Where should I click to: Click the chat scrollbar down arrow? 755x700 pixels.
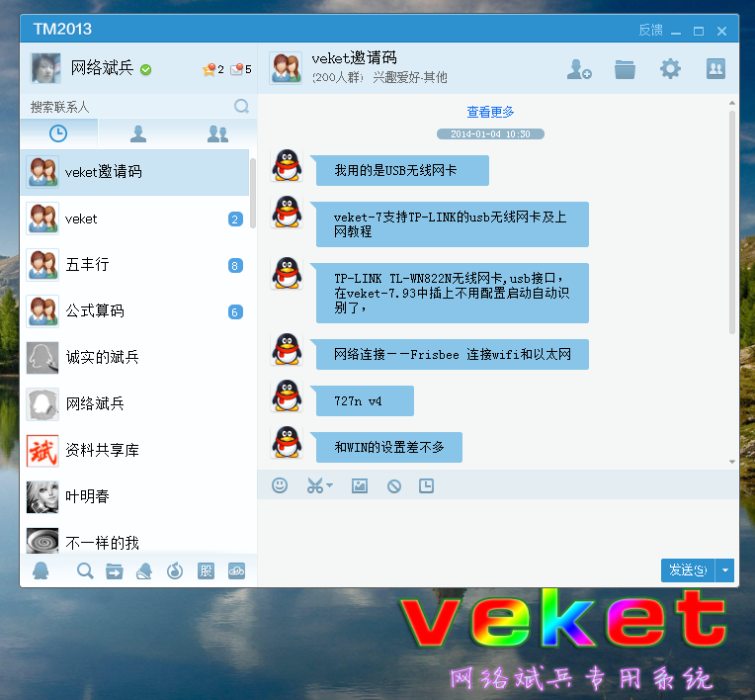coord(732,462)
